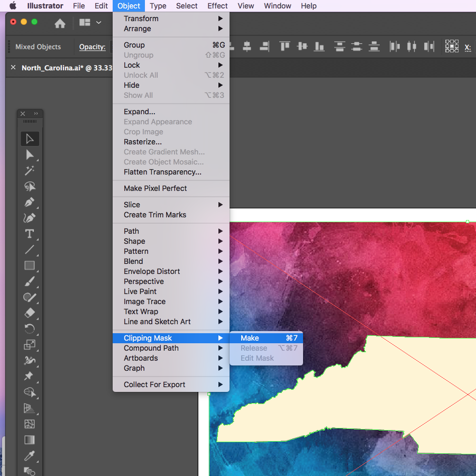Click Horizontal Align Center icon
Image resolution: width=476 pixels, height=476 pixels.
coord(247,47)
